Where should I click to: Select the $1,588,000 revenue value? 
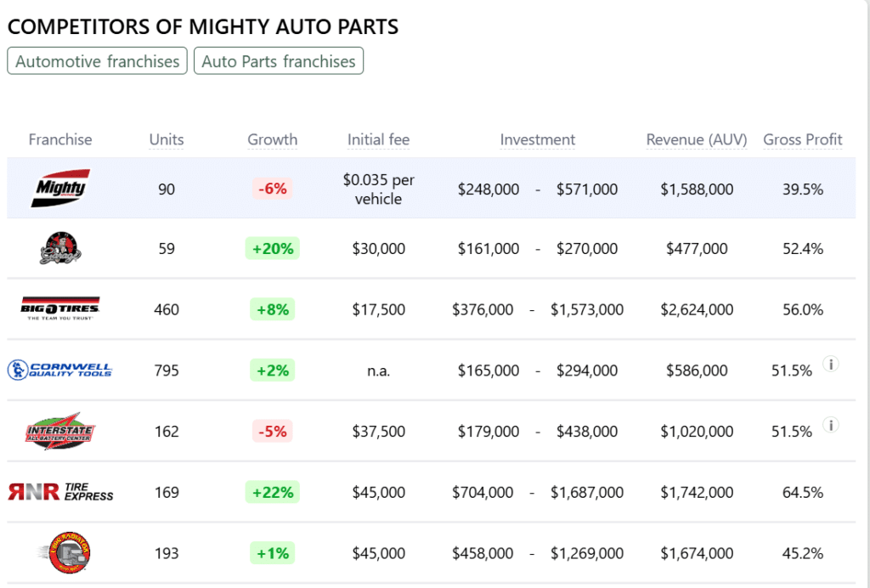tap(697, 189)
